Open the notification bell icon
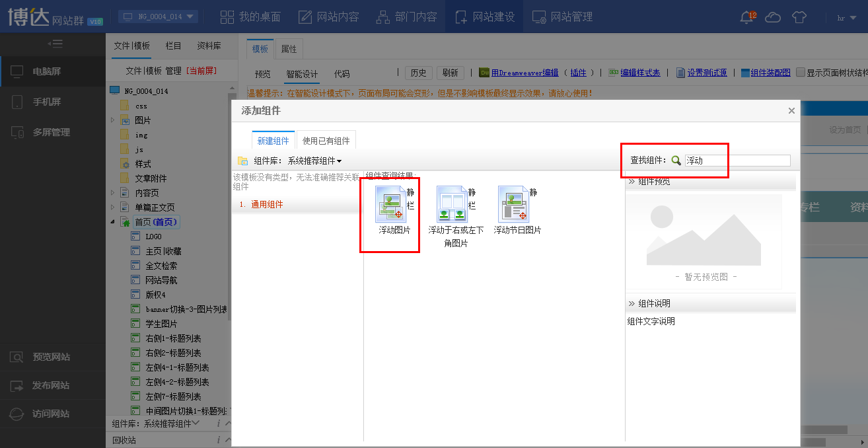 [748, 17]
